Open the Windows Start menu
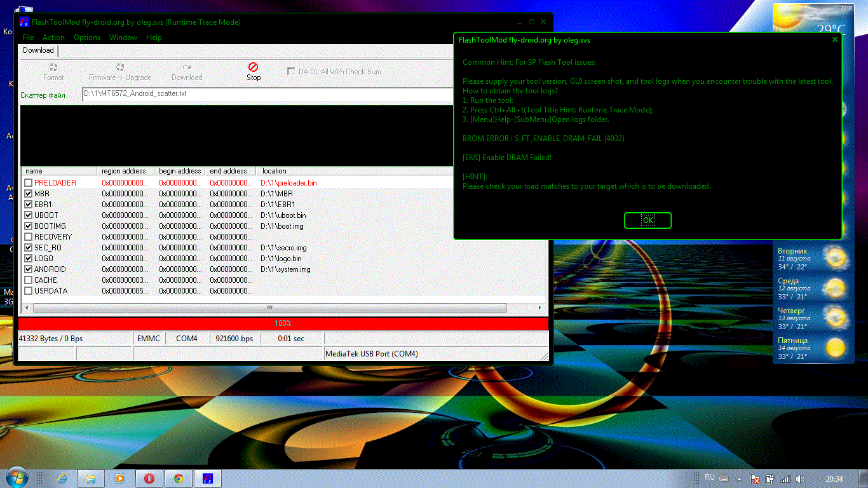Image resolution: width=868 pixels, height=488 pixels. pyautogui.click(x=17, y=478)
